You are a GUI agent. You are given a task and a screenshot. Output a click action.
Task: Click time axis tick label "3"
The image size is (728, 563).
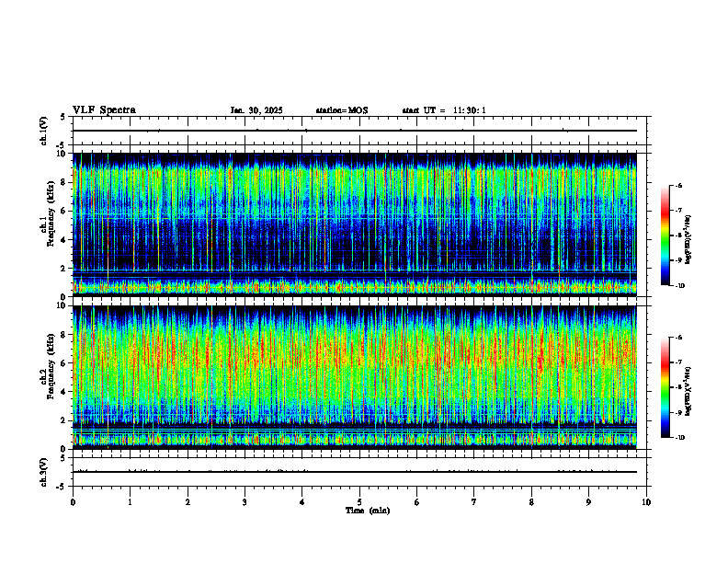pos(245,502)
